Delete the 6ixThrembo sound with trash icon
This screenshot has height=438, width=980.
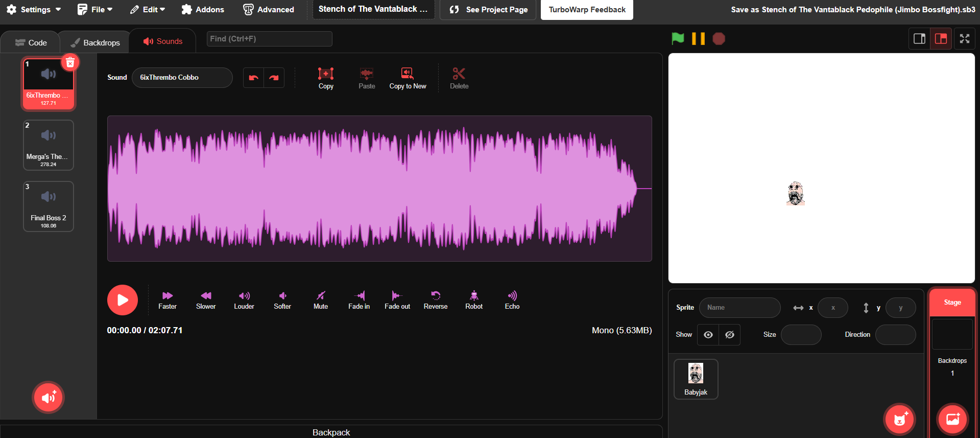(70, 62)
